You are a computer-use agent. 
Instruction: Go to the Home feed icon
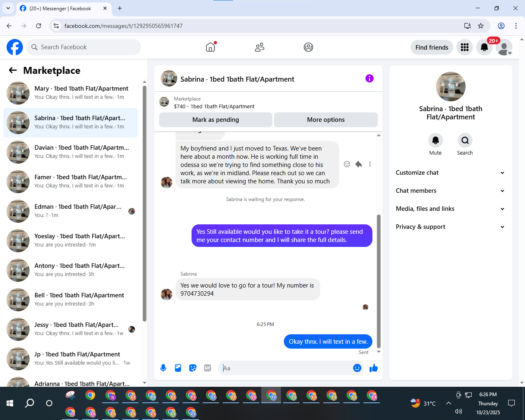(210, 47)
